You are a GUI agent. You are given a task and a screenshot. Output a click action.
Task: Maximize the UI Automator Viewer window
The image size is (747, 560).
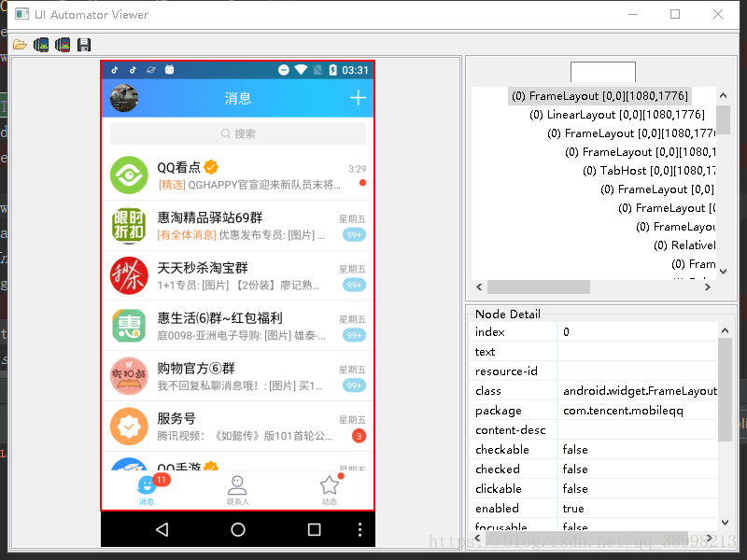[x=675, y=14]
